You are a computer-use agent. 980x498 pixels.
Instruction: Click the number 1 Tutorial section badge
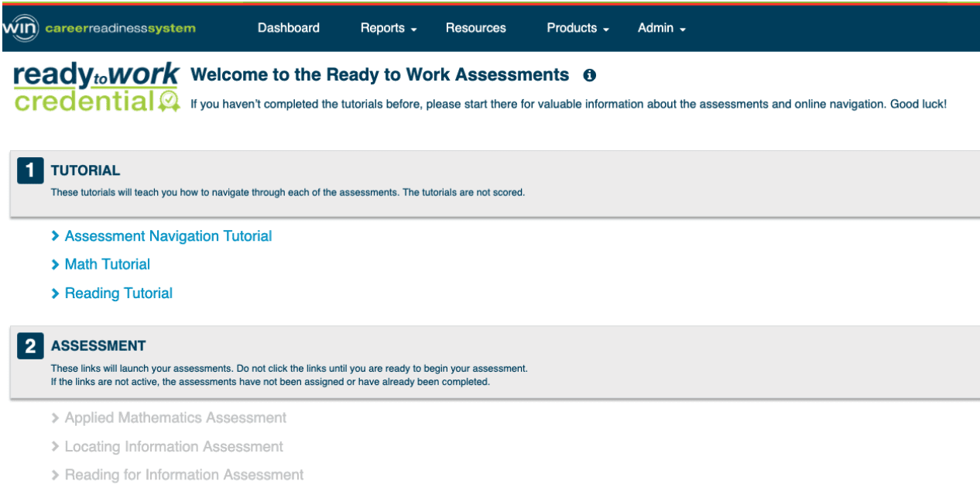pos(30,171)
